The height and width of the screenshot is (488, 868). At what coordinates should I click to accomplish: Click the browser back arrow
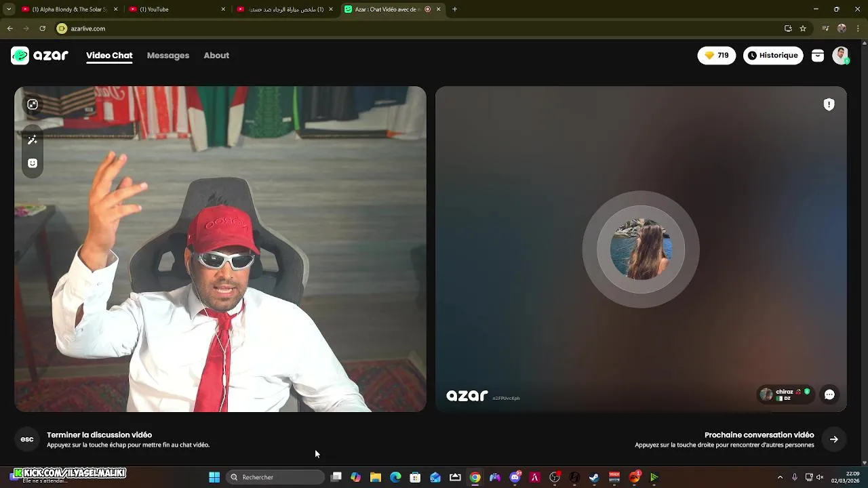click(x=9, y=28)
